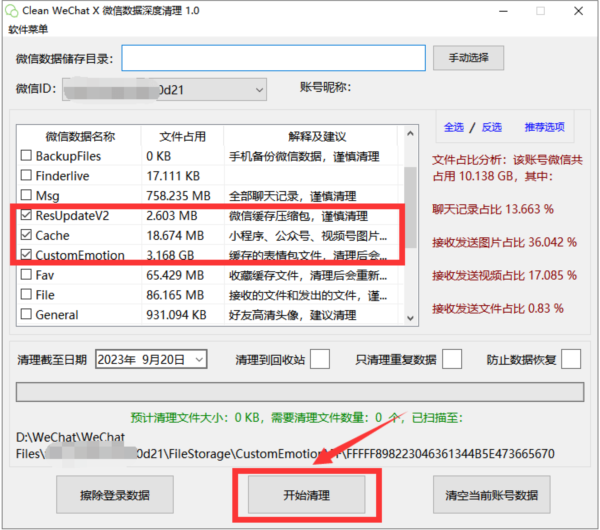
Task: Open the 清理截至日期 date dropdown
Action: pyautogui.click(x=199, y=359)
